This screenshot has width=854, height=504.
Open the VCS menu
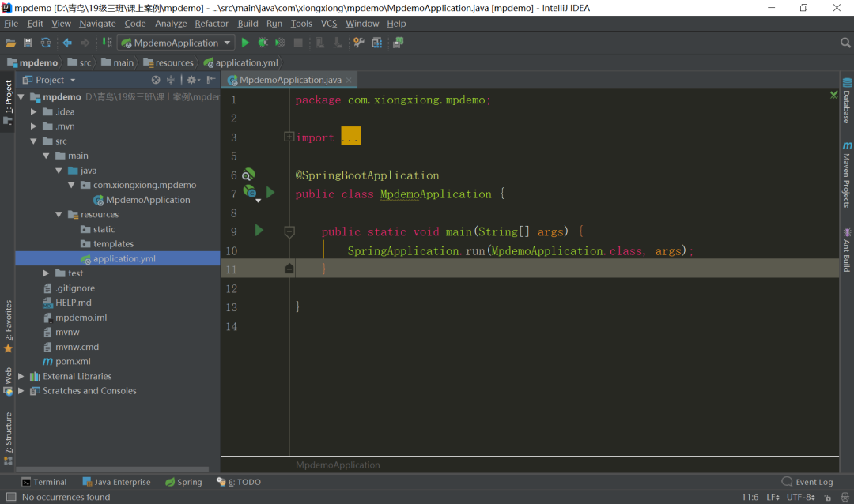(x=329, y=24)
